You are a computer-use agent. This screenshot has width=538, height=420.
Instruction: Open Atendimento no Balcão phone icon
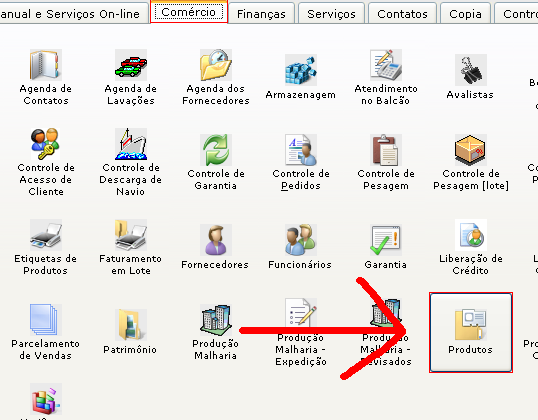(386, 65)
